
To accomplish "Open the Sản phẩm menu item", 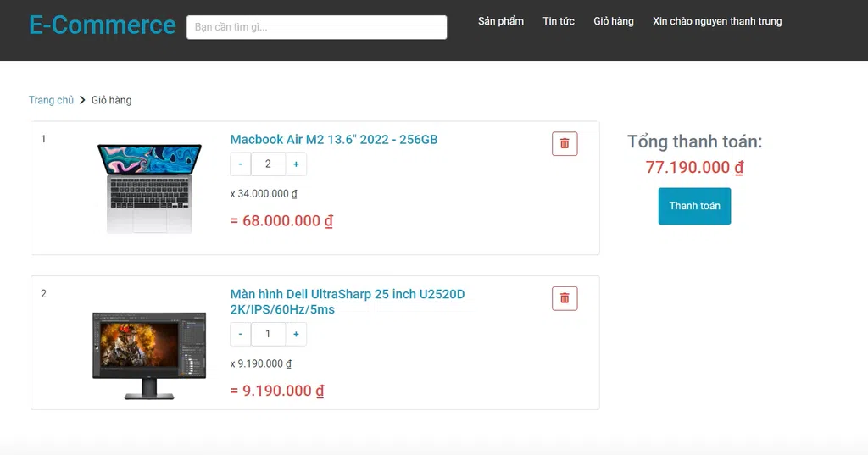I will [501, 21].
